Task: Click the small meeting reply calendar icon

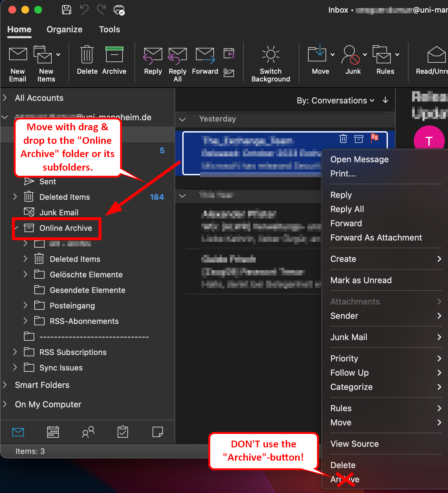Action: point(229,53)
